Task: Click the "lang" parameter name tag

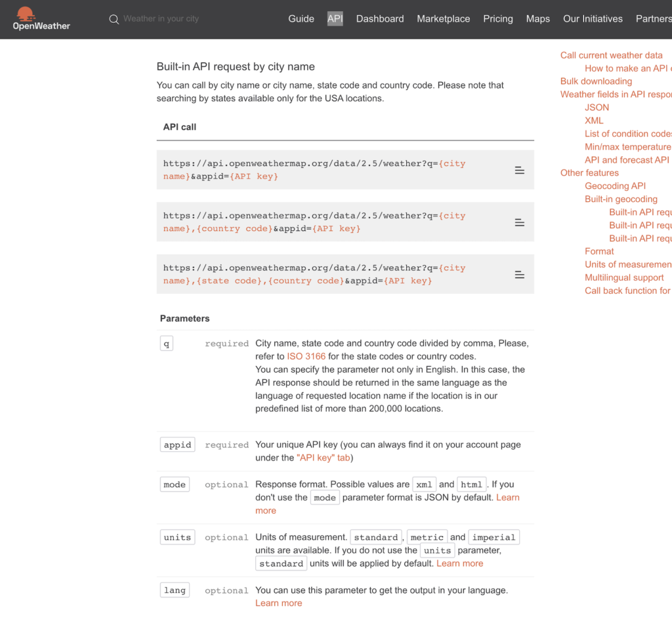Action: pyautogui.click(x=175, y=590)
